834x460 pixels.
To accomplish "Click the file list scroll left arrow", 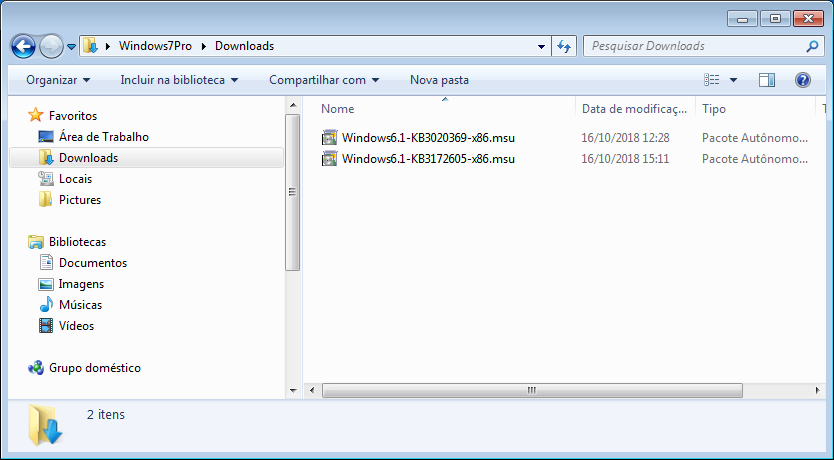I will (x=312, y=390).
